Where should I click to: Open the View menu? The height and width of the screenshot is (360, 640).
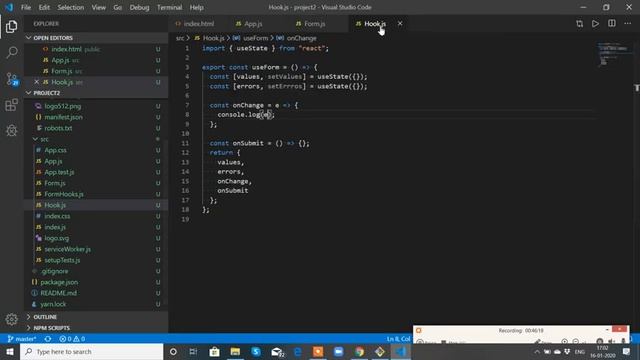pyautogui.click(x=98, y=7)
